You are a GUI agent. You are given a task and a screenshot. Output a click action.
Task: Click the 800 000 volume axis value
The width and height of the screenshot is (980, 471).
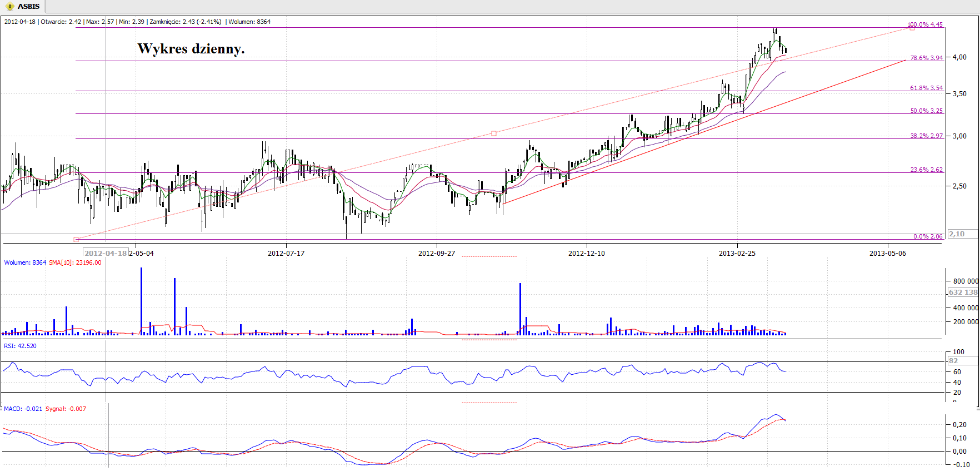(965, 281)
